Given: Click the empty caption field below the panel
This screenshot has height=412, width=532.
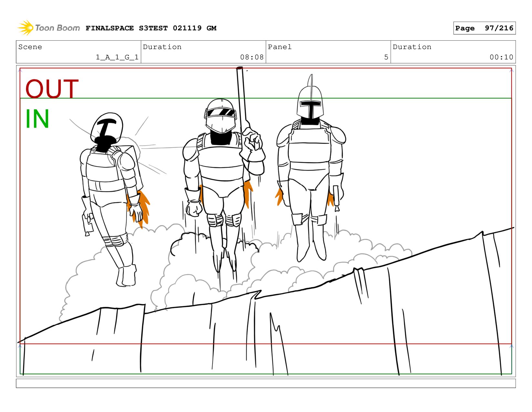Looking at the screenshot, I should click(x=266, y=383).
